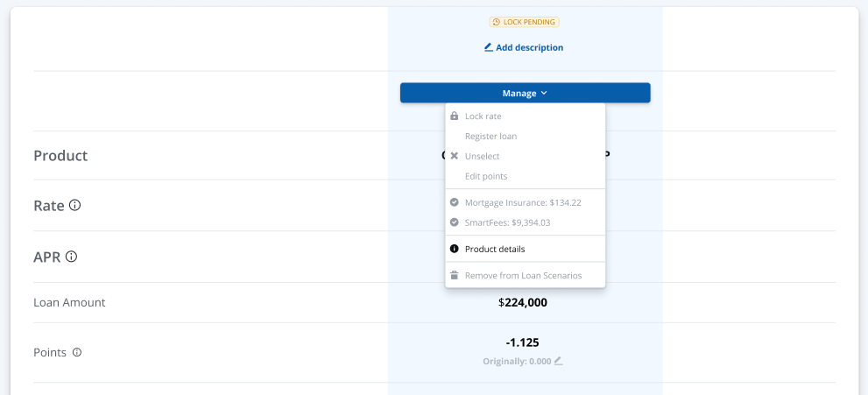Click the APR info icon
This screenshot has width=868, height=395.
(x=71, y=257)
